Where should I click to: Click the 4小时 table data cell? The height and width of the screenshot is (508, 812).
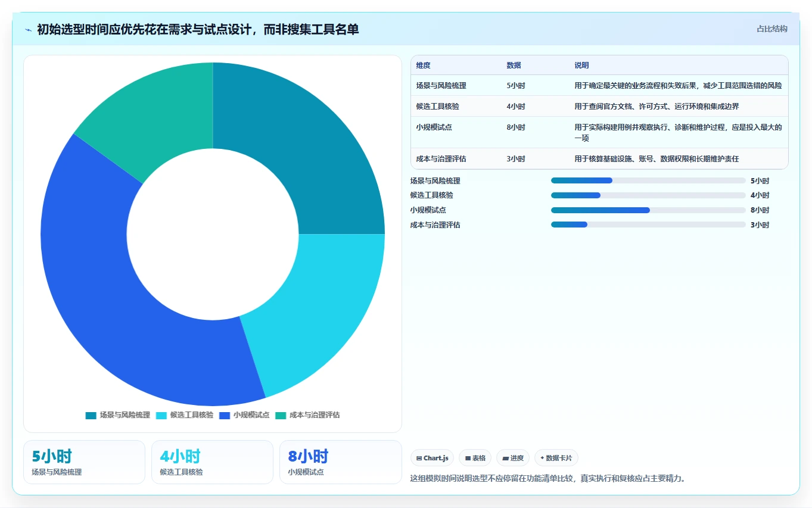tap(516, 107)
